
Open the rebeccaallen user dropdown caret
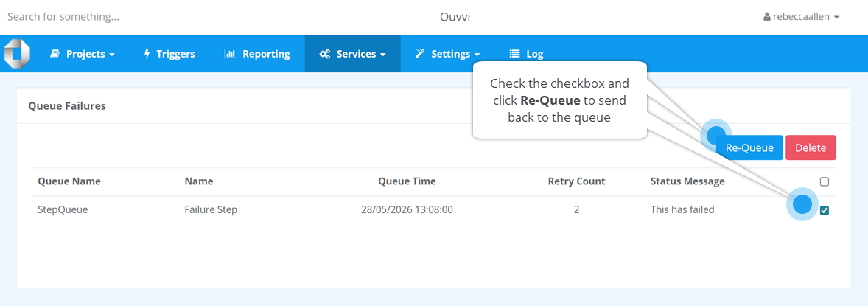(x=836, y=18)
